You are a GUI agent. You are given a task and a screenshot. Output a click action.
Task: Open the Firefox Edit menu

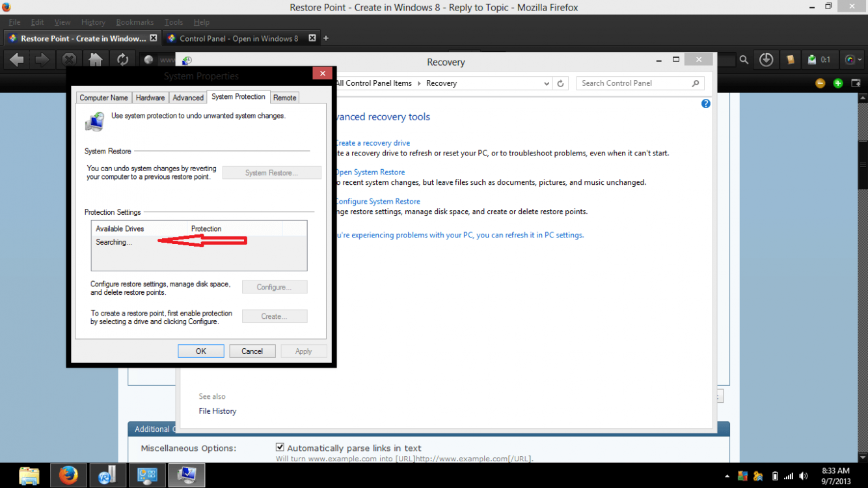coord(38,22)
